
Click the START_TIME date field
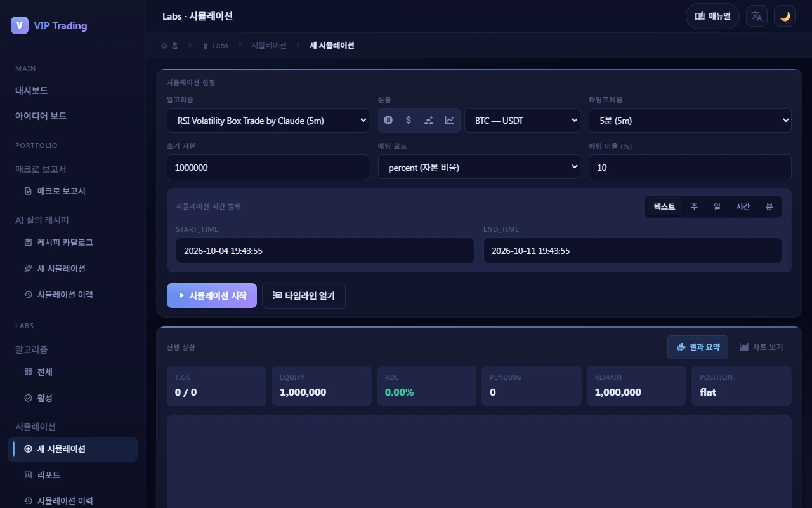[325, 251]
